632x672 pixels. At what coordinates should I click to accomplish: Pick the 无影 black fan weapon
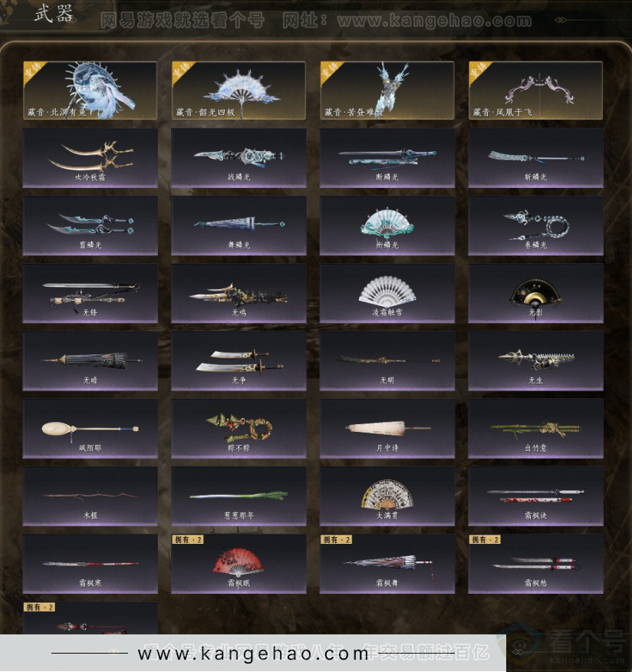(535, 294)
